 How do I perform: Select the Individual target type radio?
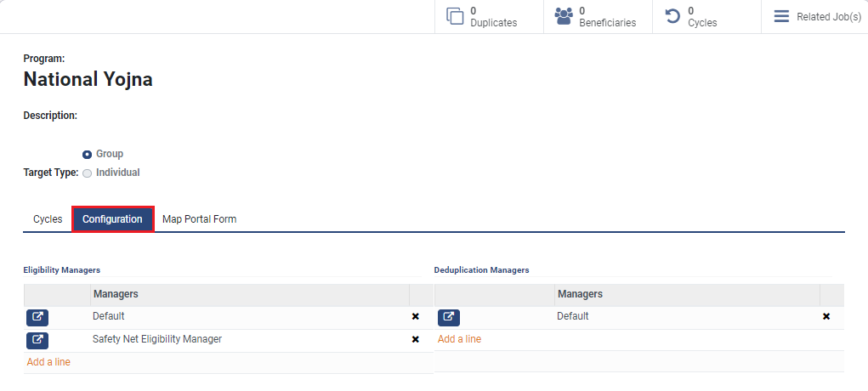(87, 173)
